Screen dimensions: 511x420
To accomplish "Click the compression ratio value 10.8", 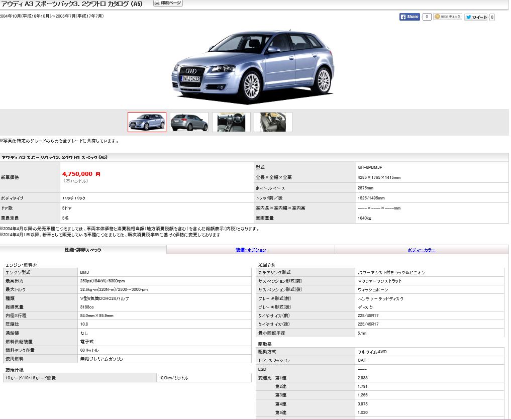I will pos(84,324).
